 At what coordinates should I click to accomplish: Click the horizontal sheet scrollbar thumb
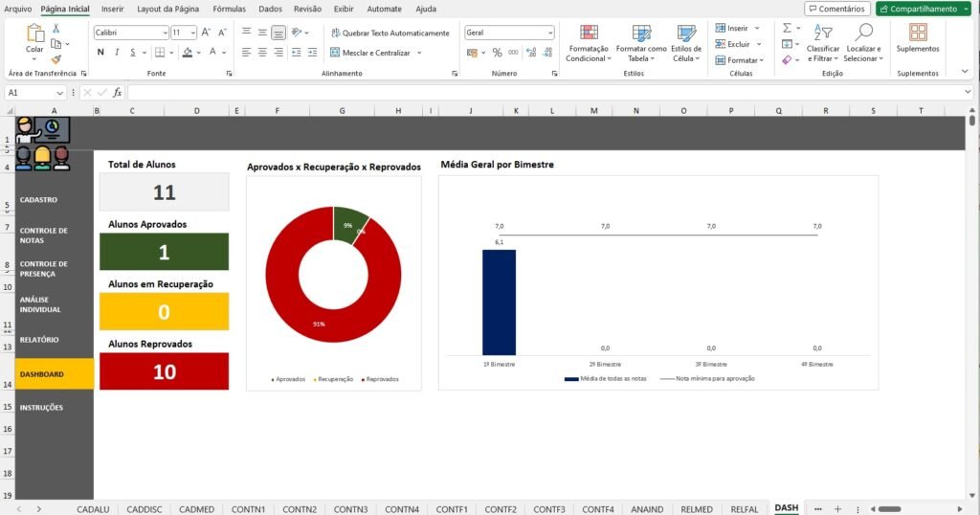(889, 508)
